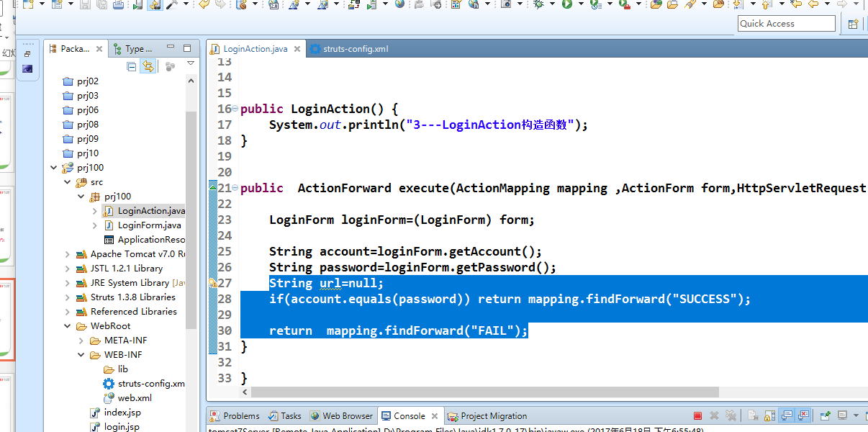Collapse the WebRoot folder
This screenshot has width=868, height=432.
coord(68,326)
